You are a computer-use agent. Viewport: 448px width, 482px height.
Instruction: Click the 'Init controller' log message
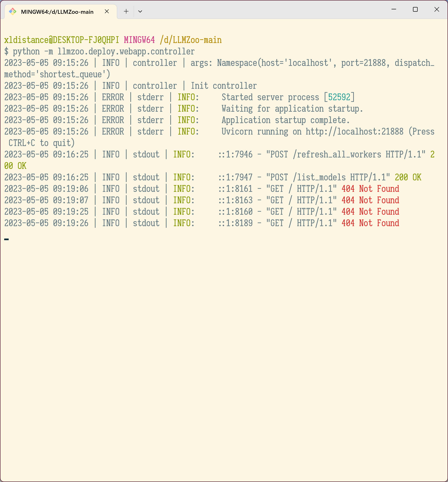tap(224, 86)
